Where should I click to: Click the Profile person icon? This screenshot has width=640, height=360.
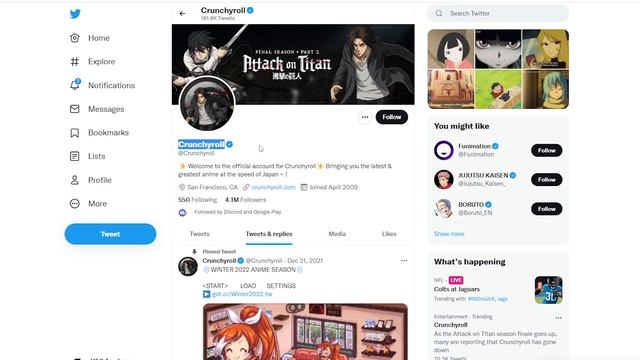coord(75,180)
